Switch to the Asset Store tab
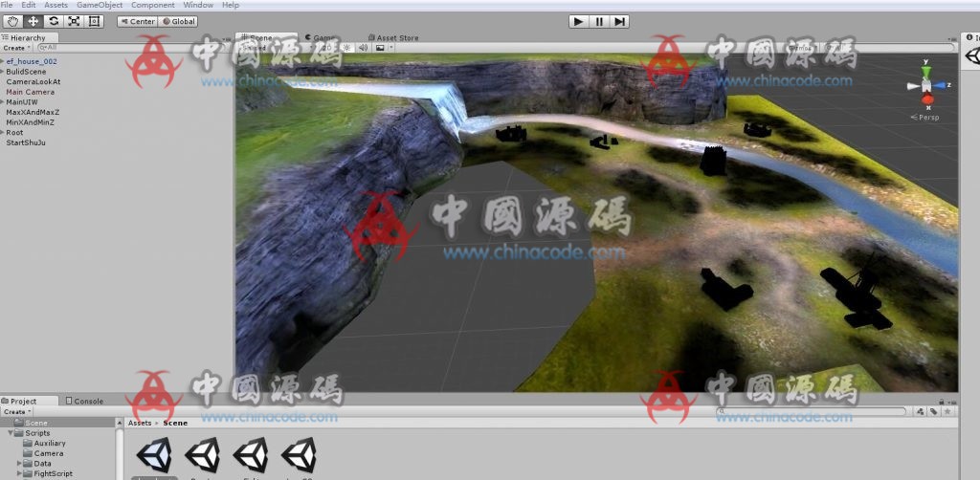This screenshot has height=480, width=980. [x=393, y=37]
